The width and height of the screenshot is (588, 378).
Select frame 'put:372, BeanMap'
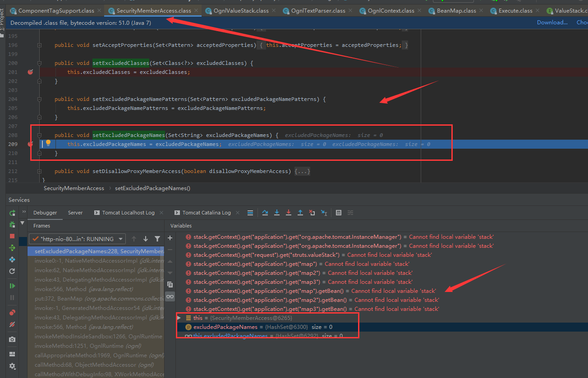coord(96,298)
